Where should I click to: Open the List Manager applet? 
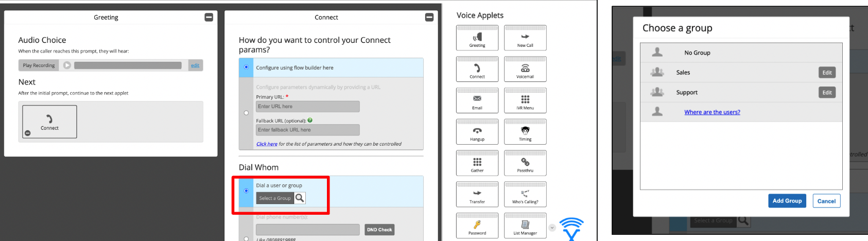pos(525,226)
